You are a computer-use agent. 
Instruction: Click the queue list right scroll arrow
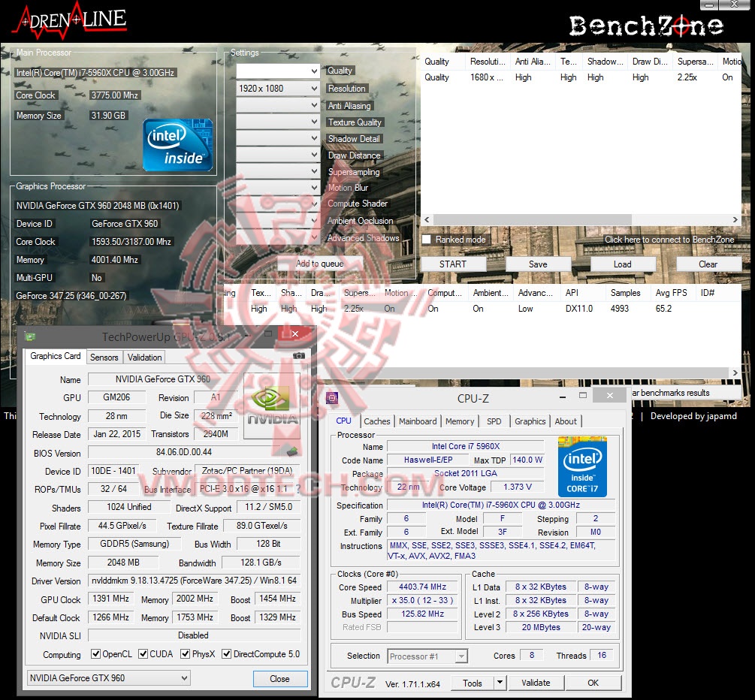pyautogui.click(x=735, y=219)
